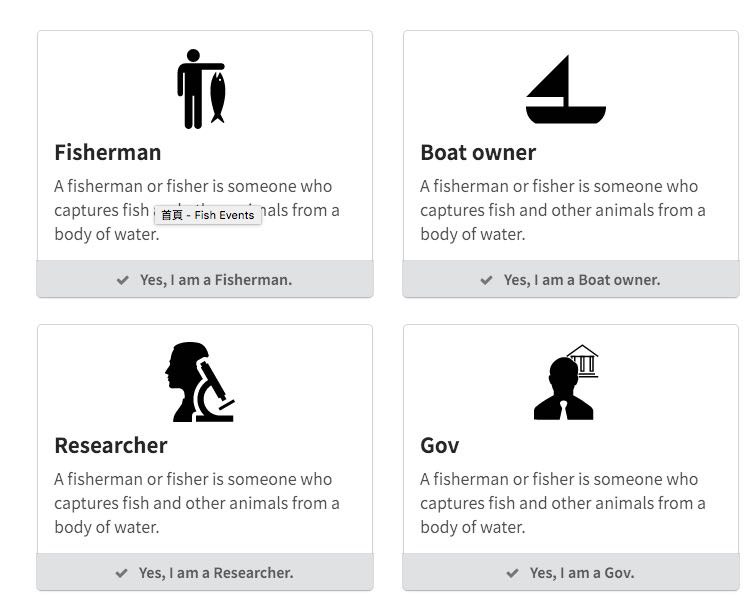Confirm 'Yes, I am a Gov.'
This screenshot has width=756, height=602.
571,572
